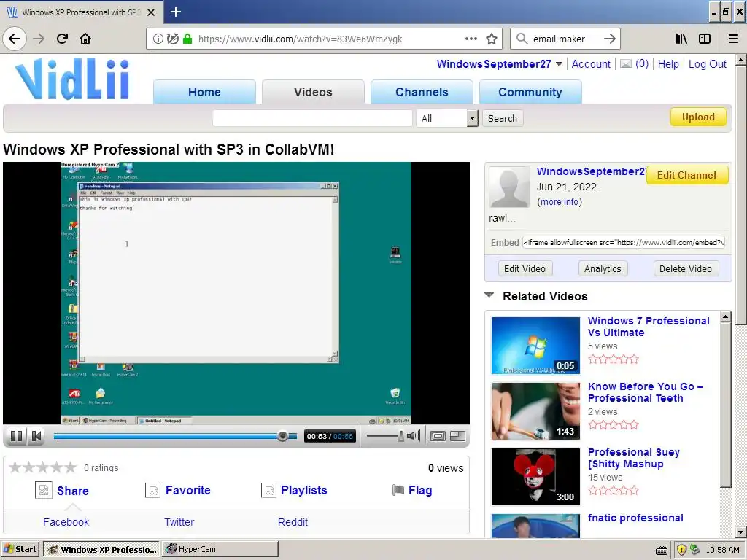The image size is (747, 560).
Task: Open the Firefox hamburger menu
Action: (733, 39)
